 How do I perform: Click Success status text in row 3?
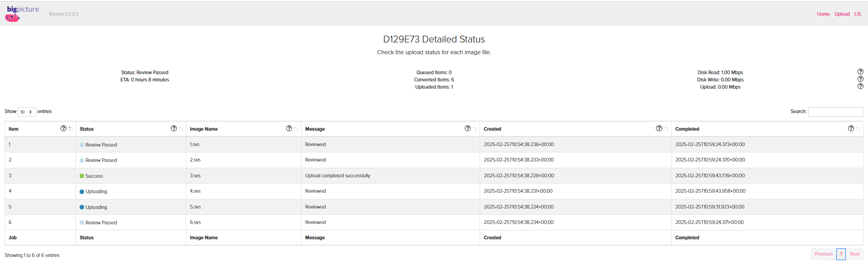(94, 176)
